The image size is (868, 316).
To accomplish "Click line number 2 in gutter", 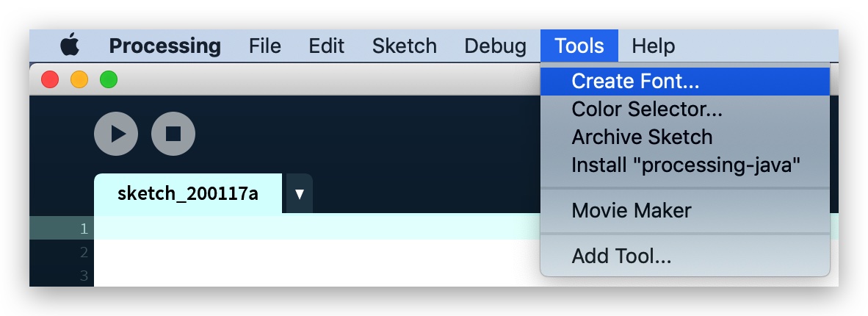I will coord(84,252).
